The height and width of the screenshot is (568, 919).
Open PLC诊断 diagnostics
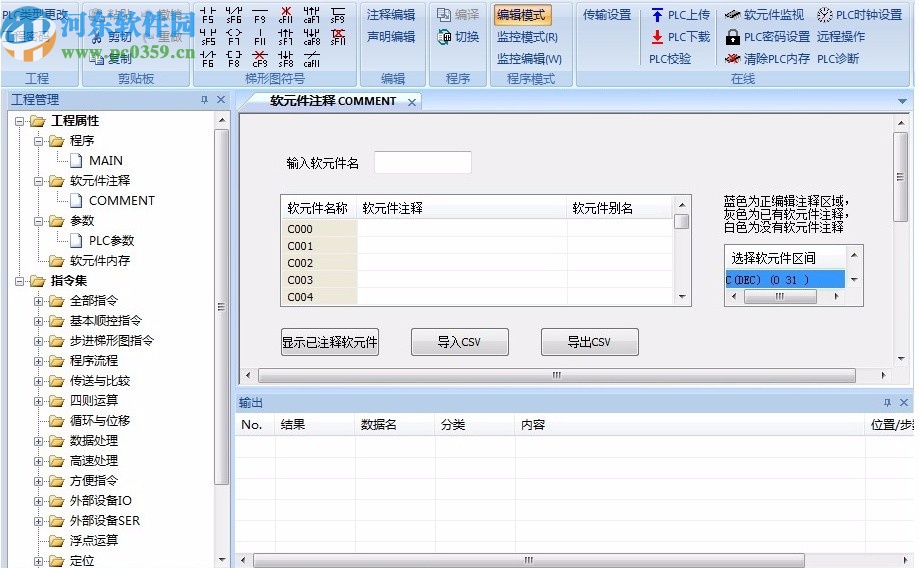point(838,59)
